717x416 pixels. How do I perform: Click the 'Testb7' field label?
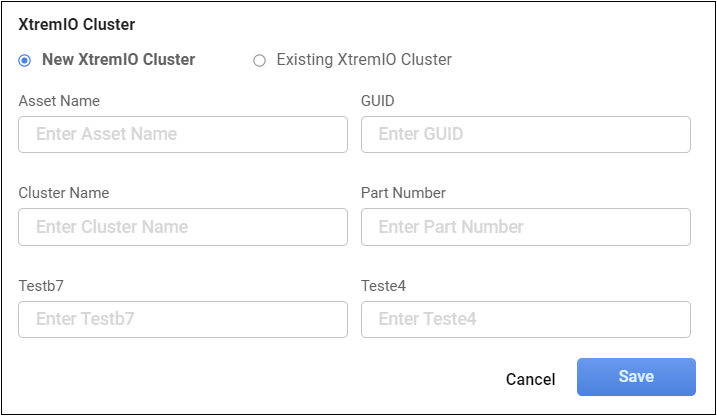click(41, 286)
